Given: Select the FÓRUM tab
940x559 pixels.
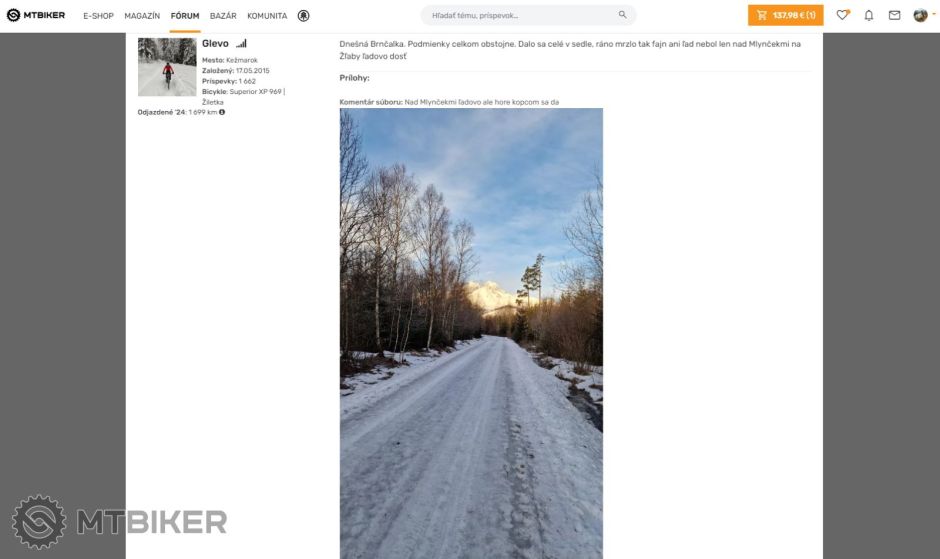Looking at the screenshot, I should point(185,16).
